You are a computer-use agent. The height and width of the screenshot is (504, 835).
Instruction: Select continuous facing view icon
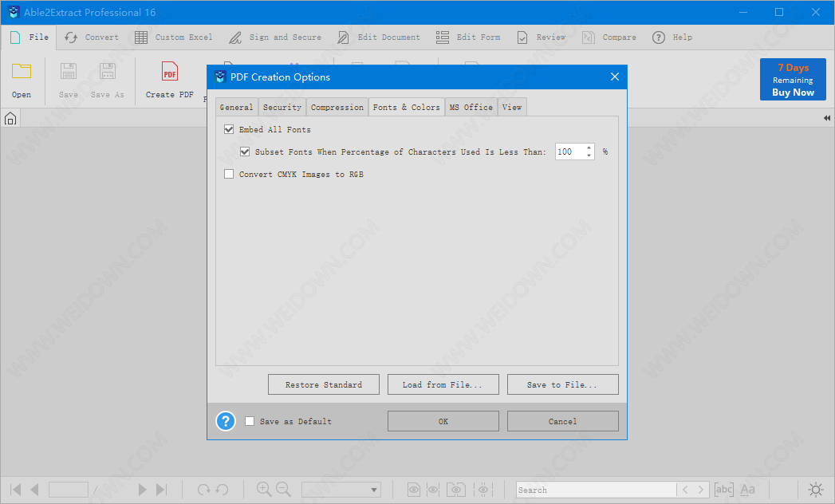[x=483, y=489]
